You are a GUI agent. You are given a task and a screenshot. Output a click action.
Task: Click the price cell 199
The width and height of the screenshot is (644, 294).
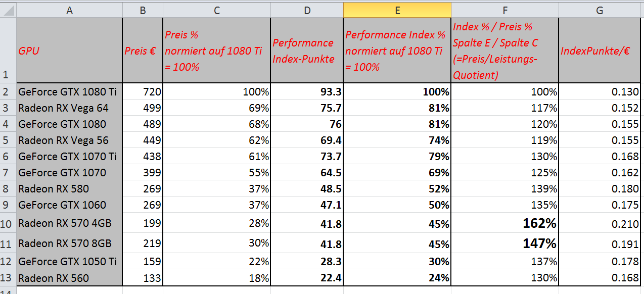(x=143, y=223)
